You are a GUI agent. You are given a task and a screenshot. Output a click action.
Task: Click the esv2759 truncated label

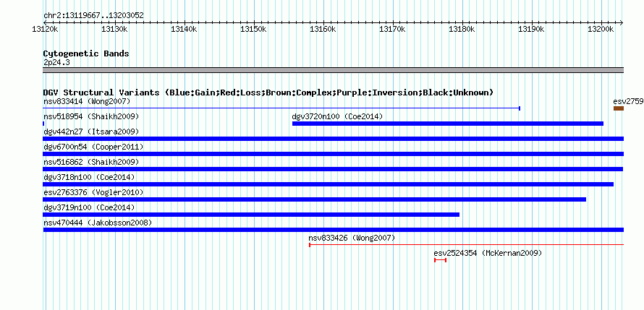(628, 101)
